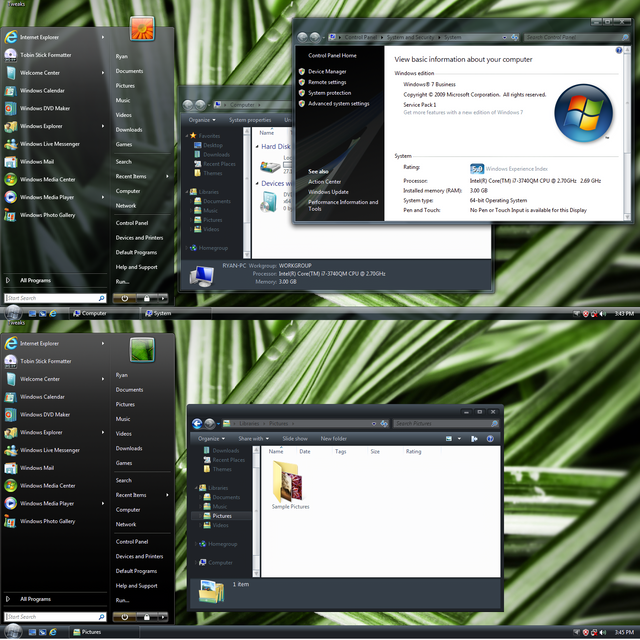
Task: Click the refresh icon in Pictures address bar
Action: click(x=384, y=424)
